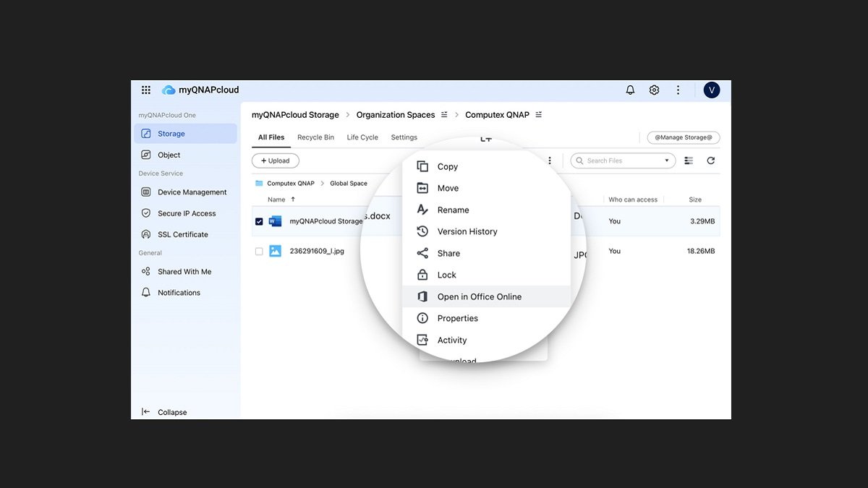Image resolution: width=868 pixels, height=488 pixels.
Task: Expand the search options dropdown arrow
Action: (667, 160)
